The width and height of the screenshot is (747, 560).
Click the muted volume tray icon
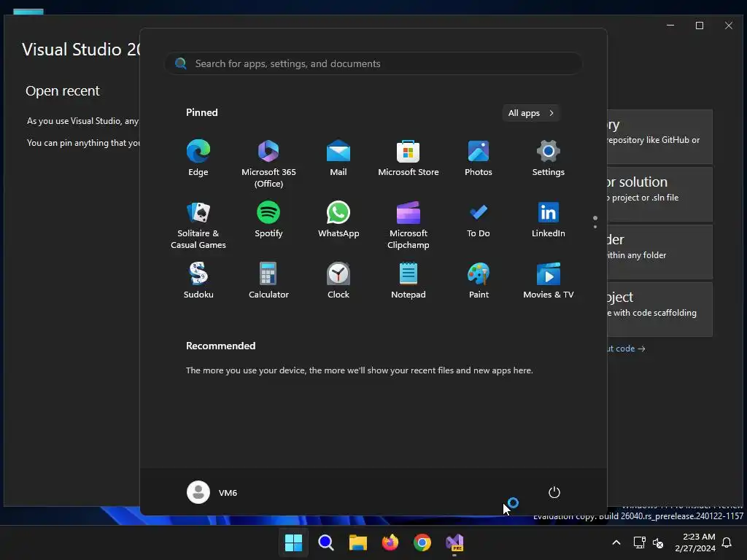coord(658,542)
